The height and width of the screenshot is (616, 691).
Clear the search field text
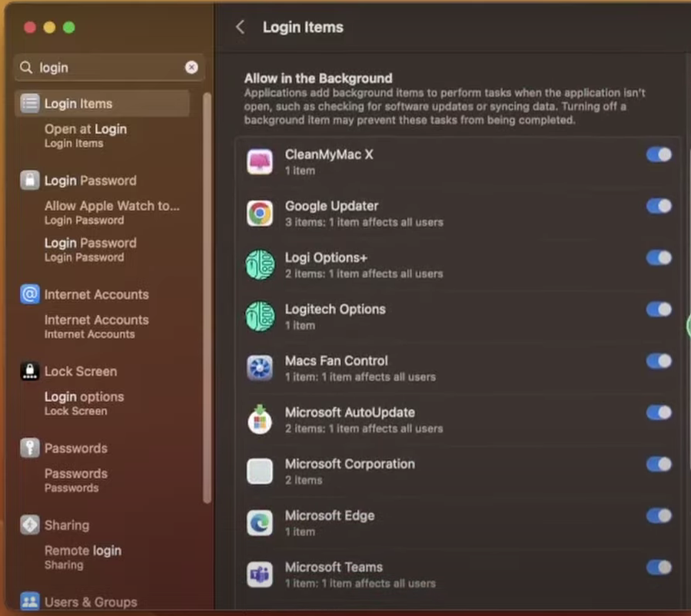tap(191, 67)
